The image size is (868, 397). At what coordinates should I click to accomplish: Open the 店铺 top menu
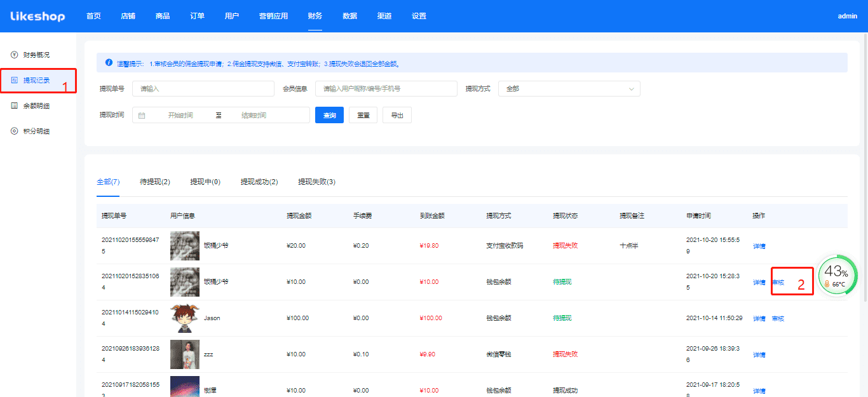click(128, 16)
